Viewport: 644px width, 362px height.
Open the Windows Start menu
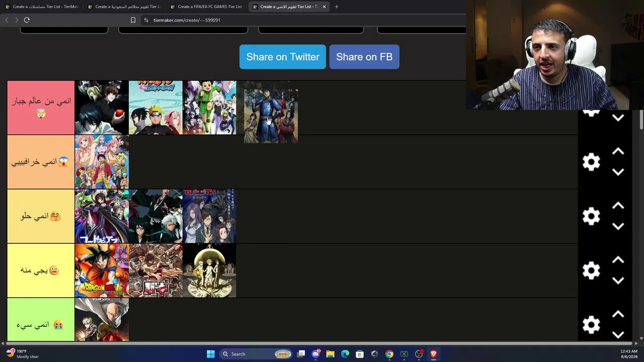pyautogui.click(x=211, y=354)
